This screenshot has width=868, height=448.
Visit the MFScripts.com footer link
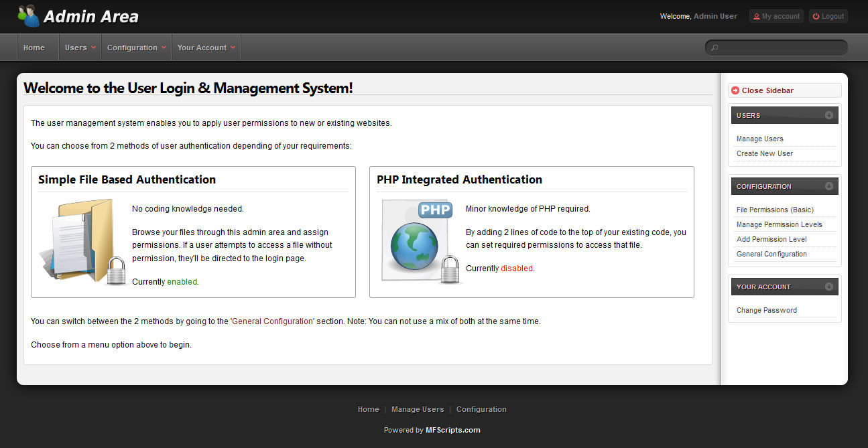[x=453, y=430]
